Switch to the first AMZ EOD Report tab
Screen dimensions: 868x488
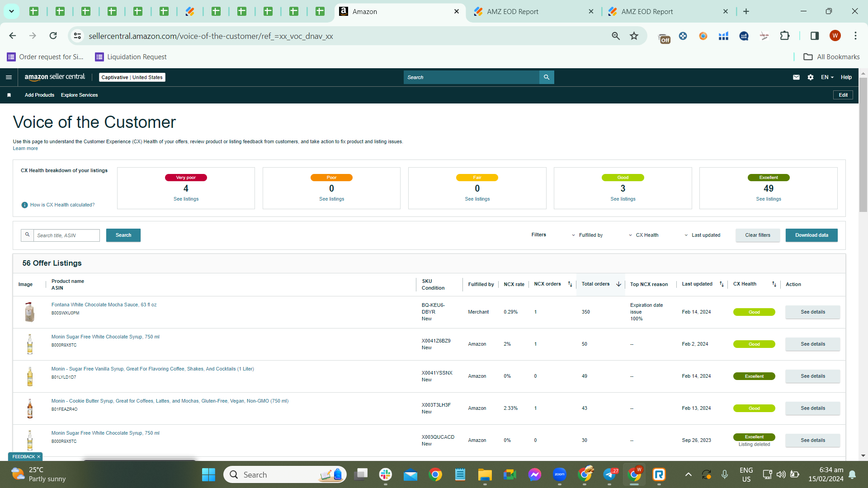coord(533,11)
